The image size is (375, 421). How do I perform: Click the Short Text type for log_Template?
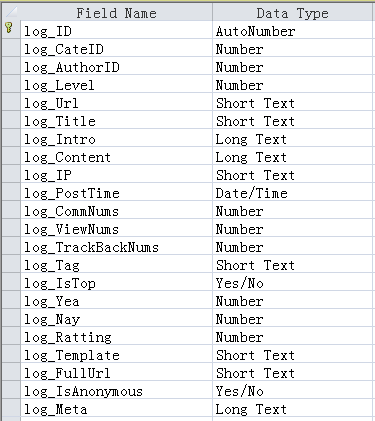coord(292,354)
